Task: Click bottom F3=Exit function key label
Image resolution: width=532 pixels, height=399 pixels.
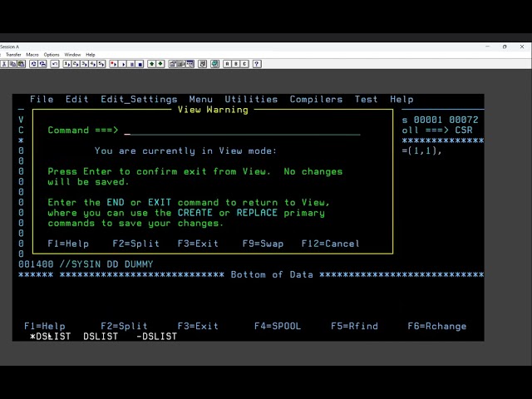Action: click(198, 326)
